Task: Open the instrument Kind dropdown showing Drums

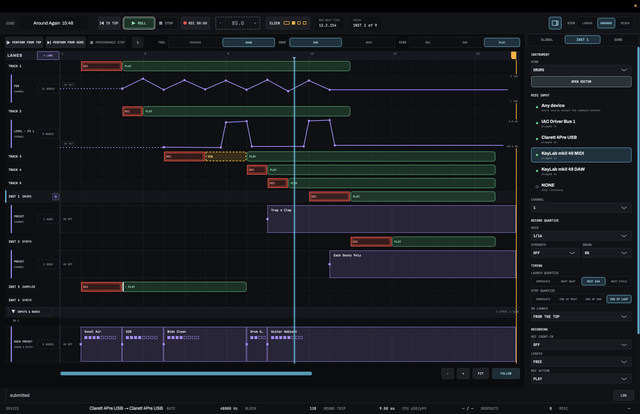Action: point(581,70)
